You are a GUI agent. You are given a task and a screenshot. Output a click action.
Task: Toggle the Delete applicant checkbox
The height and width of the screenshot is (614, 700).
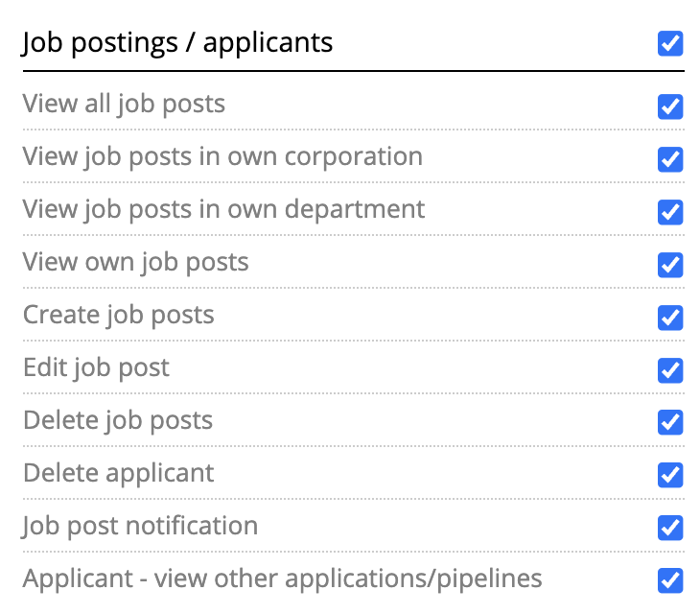[x=670, y=475]
